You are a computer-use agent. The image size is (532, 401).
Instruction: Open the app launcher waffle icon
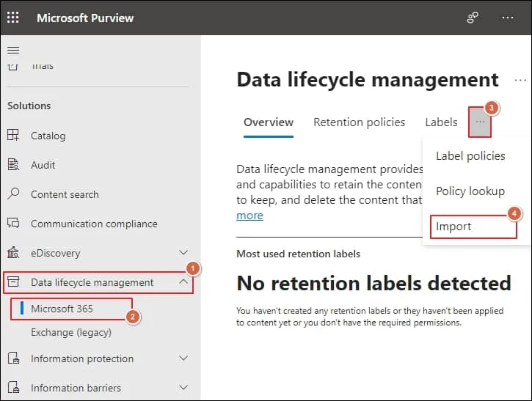pyautogui.click(x=13, y=18)
